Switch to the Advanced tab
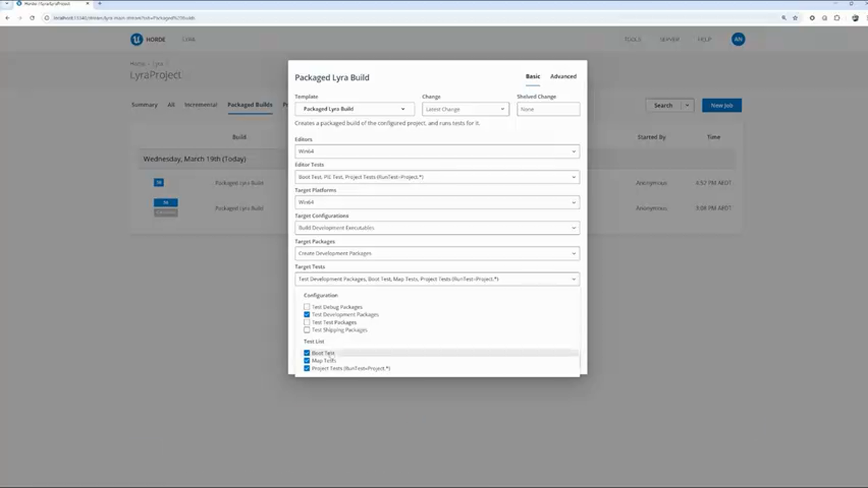This screenshot has width=868, height=488. coord(563,77)
